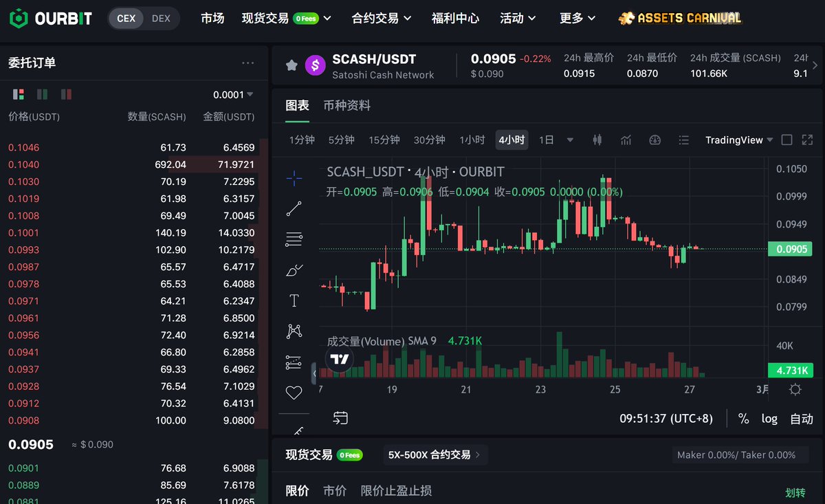Select the crosshair cursor tool

coord(294,179)
